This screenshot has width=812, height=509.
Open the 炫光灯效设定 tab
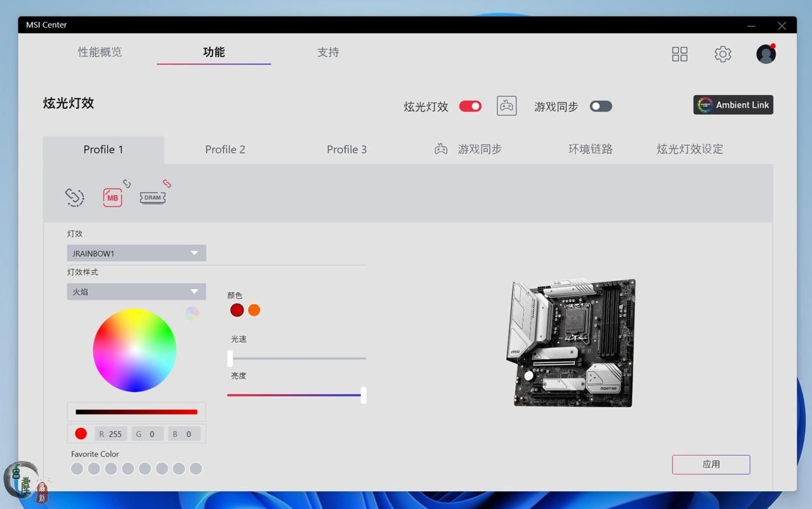(x=690, y=149)
